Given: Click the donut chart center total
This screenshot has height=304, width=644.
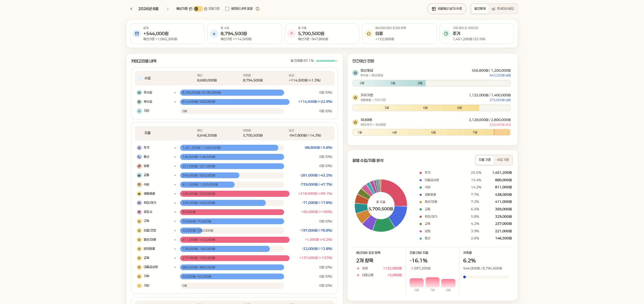Looking at the screenshot, I should (x=381, y=209).
